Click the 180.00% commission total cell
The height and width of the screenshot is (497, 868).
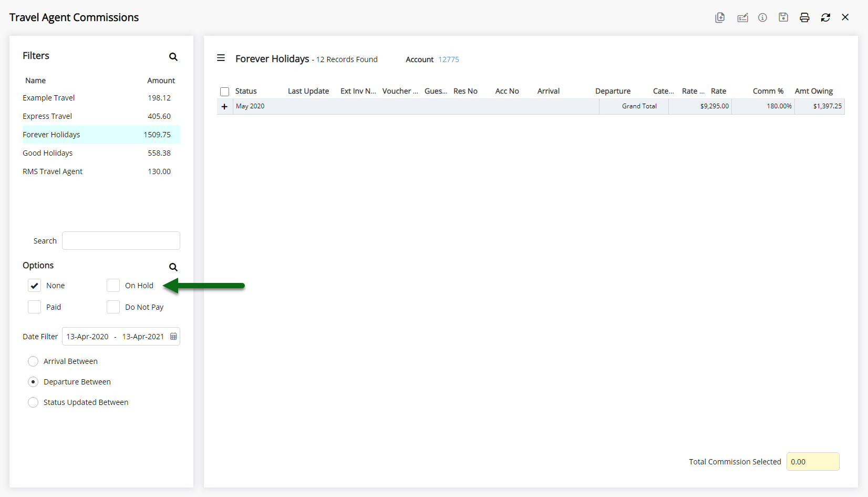(x=763, y=106)
